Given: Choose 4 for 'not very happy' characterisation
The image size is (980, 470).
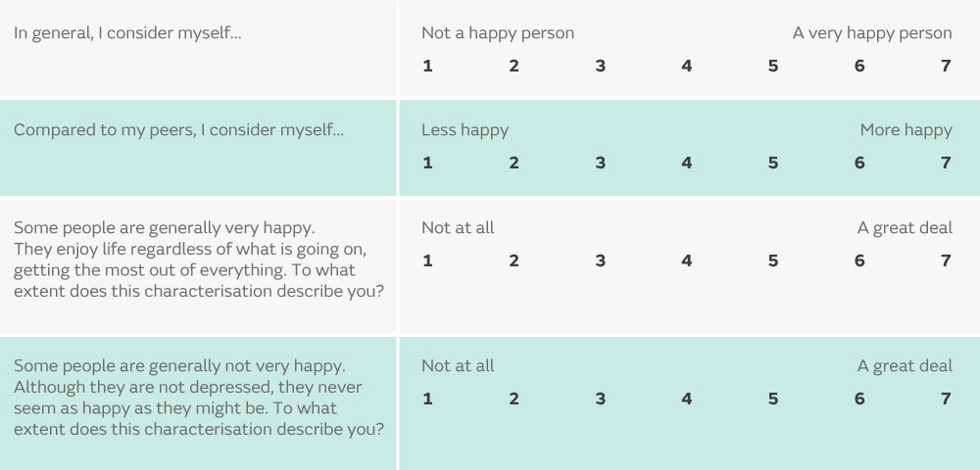Looking at the screenshot, I should tap(687, 399).
